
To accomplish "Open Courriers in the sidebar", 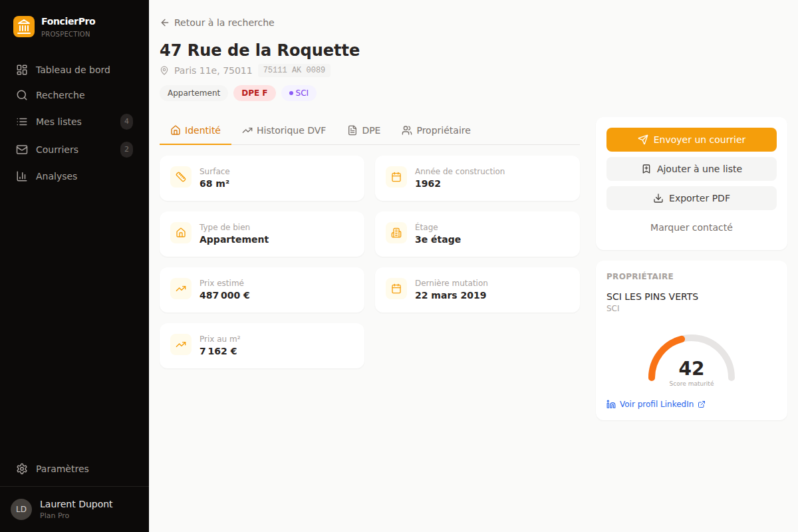I will coord(74,150).
